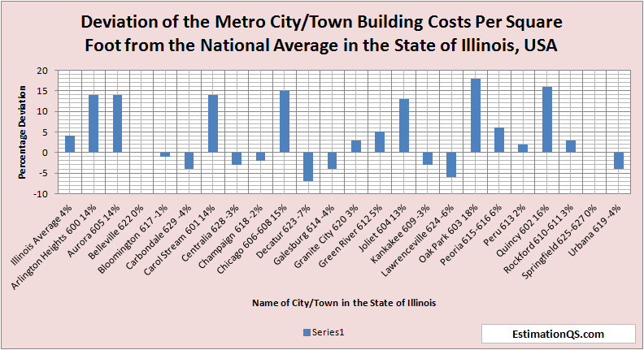Select the 'Name of City/Town' axis title

[x=344, y=303]
